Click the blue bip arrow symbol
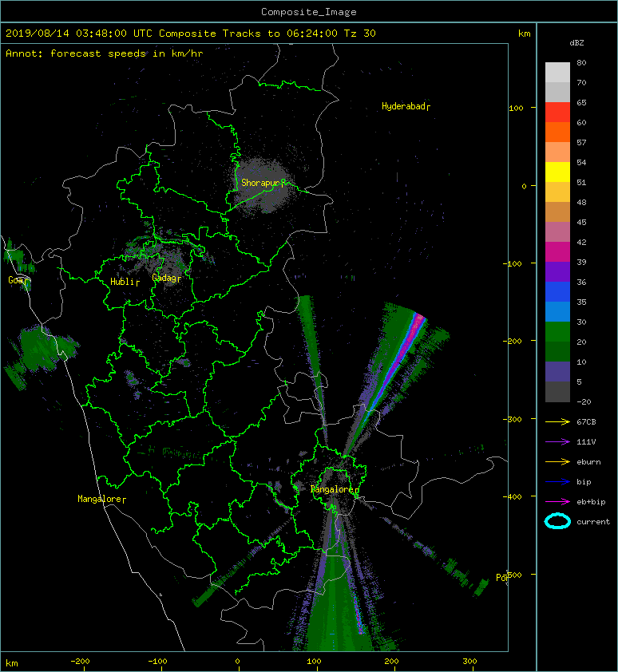This screenshot has height=672, width=618. pos(557,482)
